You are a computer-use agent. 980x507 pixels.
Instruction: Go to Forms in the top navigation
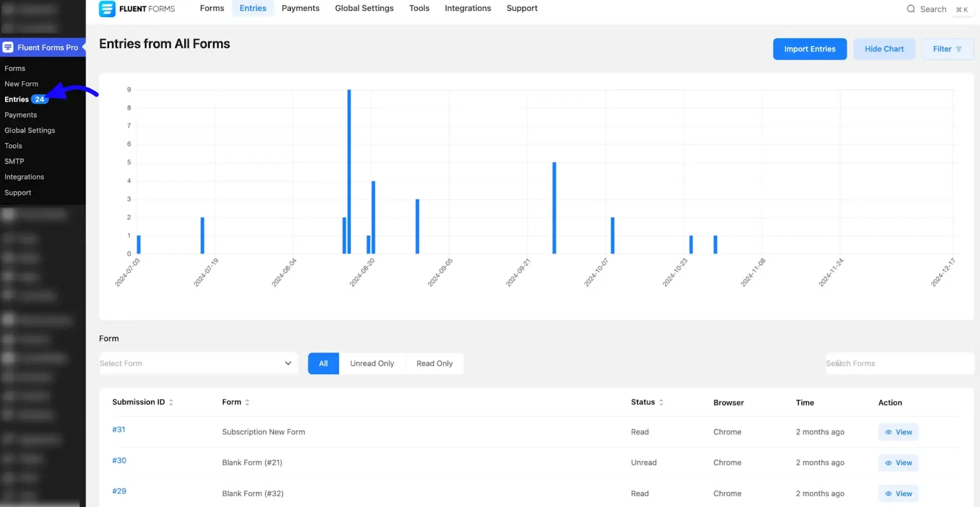tap(212, 9)
